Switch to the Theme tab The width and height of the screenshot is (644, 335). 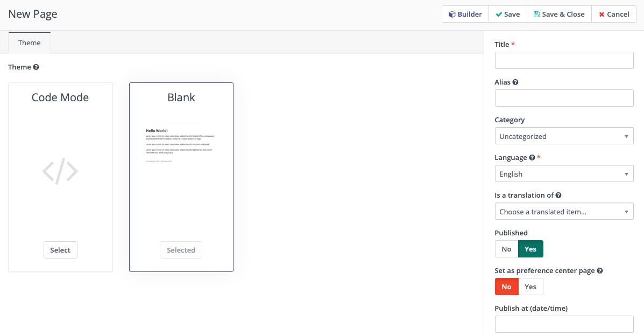coord(30,43)
